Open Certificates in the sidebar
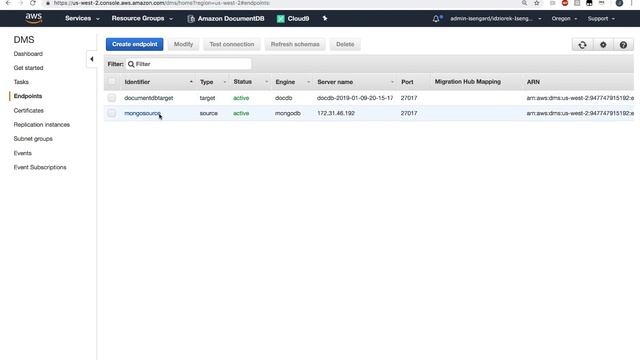This screenshot has height=360, width=640. pos(29,111)
